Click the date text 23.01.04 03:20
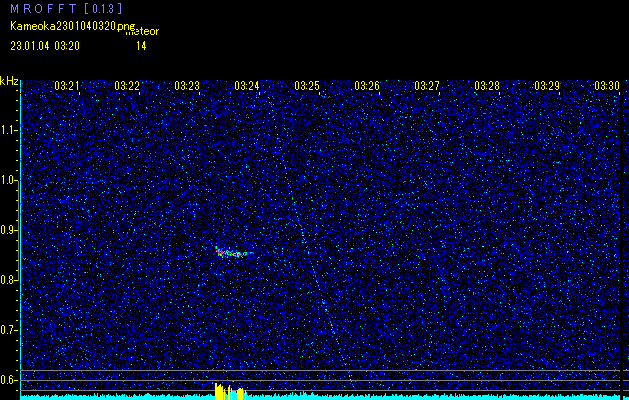Screen dimensions: 629x400 click(45, 46)
